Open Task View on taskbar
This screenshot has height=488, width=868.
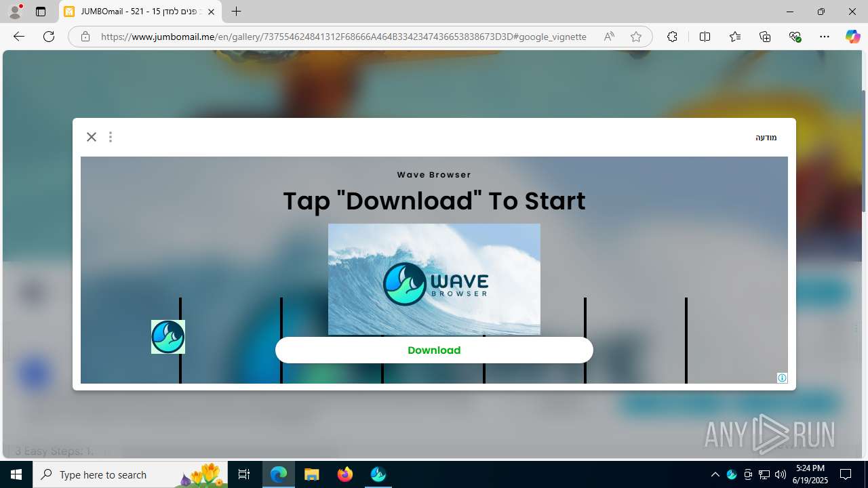pos(244,474)
